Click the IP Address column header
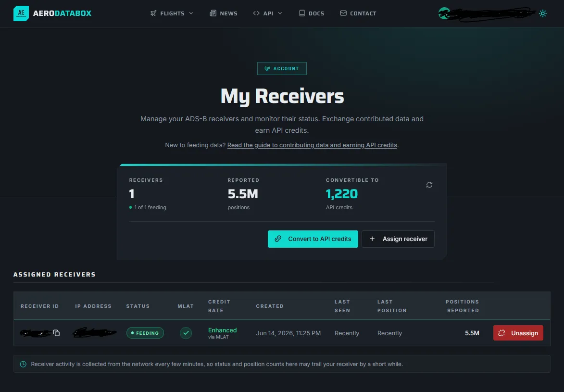The height and width of the screenshot is (392, 564). coord(93,306)
